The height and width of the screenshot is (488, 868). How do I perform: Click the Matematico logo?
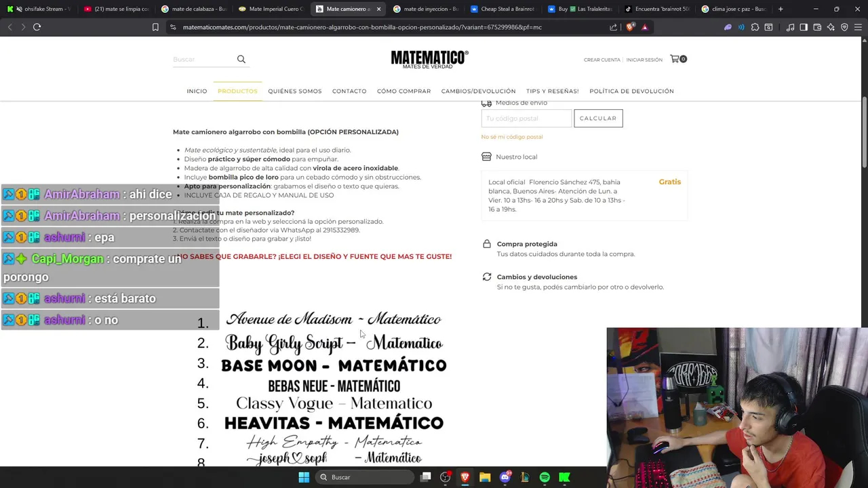coord(429,60)
